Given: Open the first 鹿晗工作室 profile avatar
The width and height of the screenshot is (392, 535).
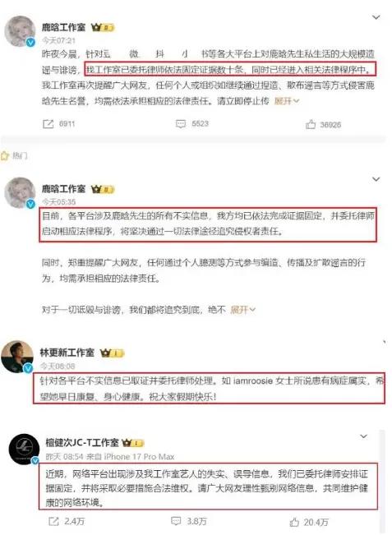Looking at the screenshot, I should (x=20, y=31).
